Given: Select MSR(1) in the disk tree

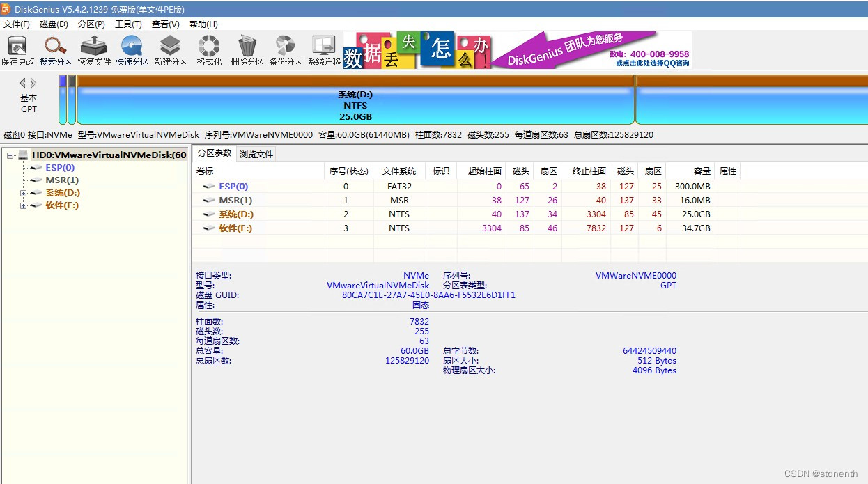Looking at the screenshot, I should 62,180.
